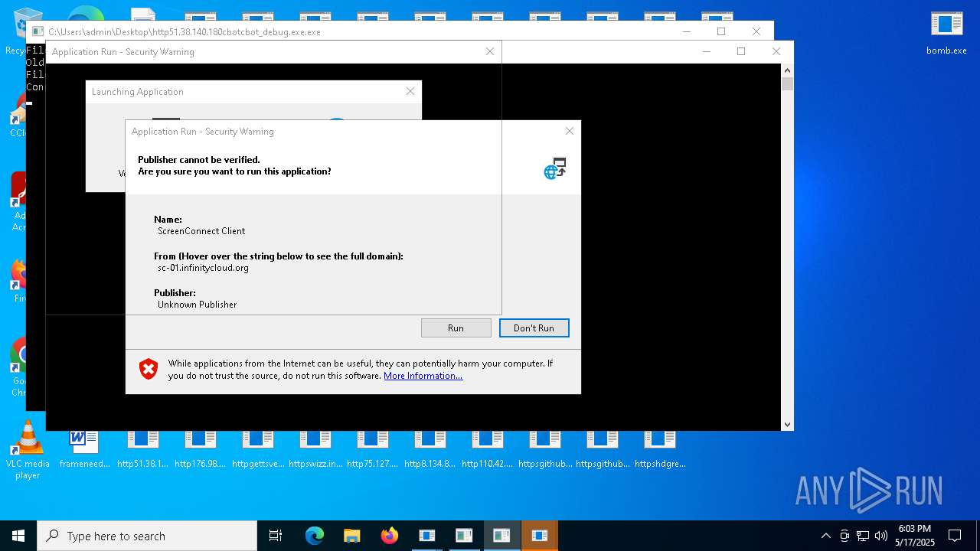The width and height of the screenshot is (980, 551).
Task: Select the Google Chrome desktop shortcut
Action: tap(19, 367)
